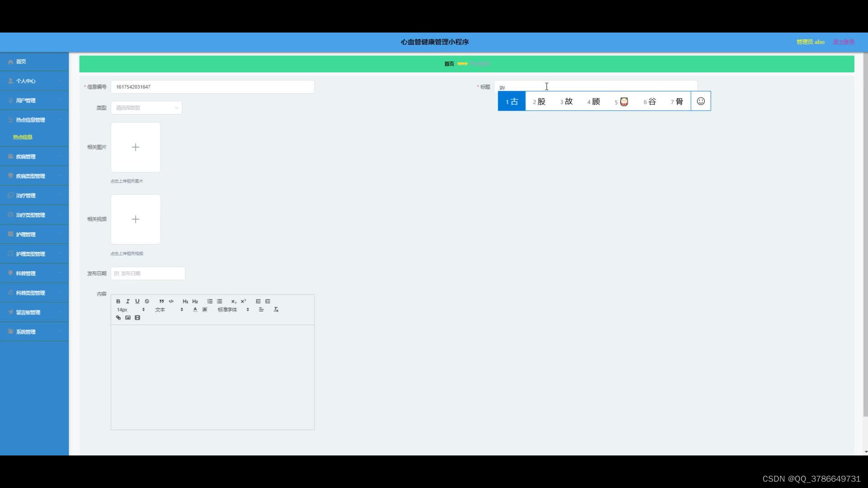This screenshot has width=868, height=488.
Task: Toggle underline formatting in the content editor
Action: 137,301
